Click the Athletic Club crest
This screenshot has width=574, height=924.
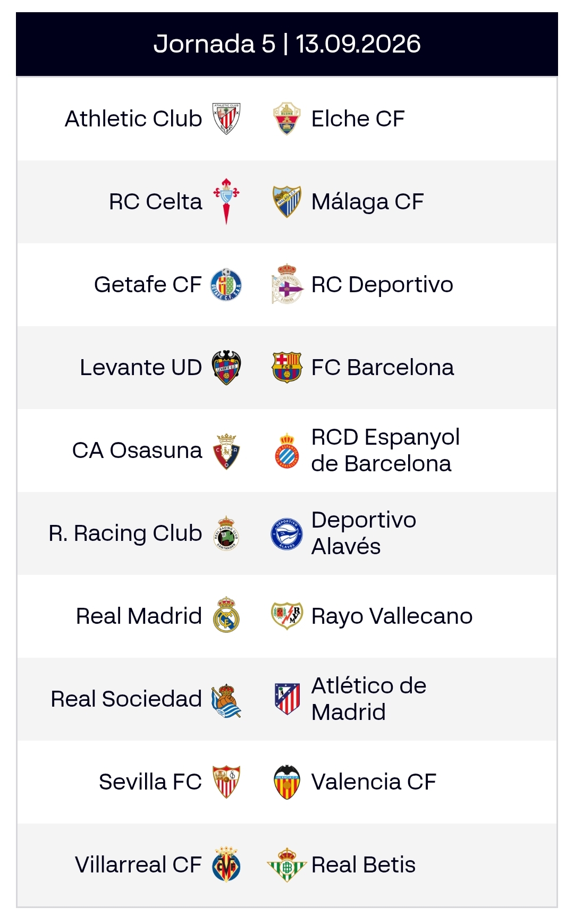coord(226,118)
